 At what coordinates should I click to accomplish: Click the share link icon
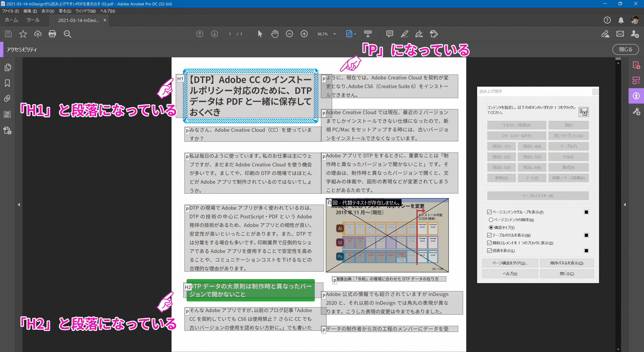coord(605,34)
